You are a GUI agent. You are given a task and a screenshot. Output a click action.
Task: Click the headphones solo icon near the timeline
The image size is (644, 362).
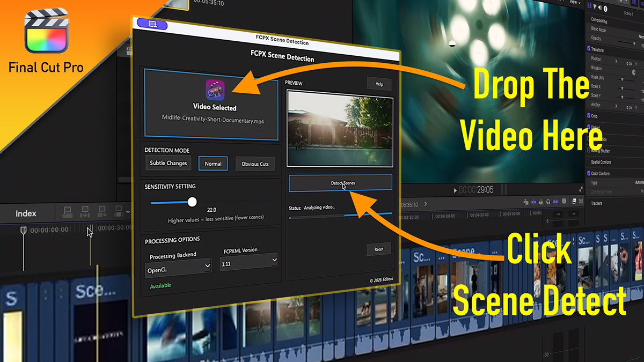click(x=548, y=202)
